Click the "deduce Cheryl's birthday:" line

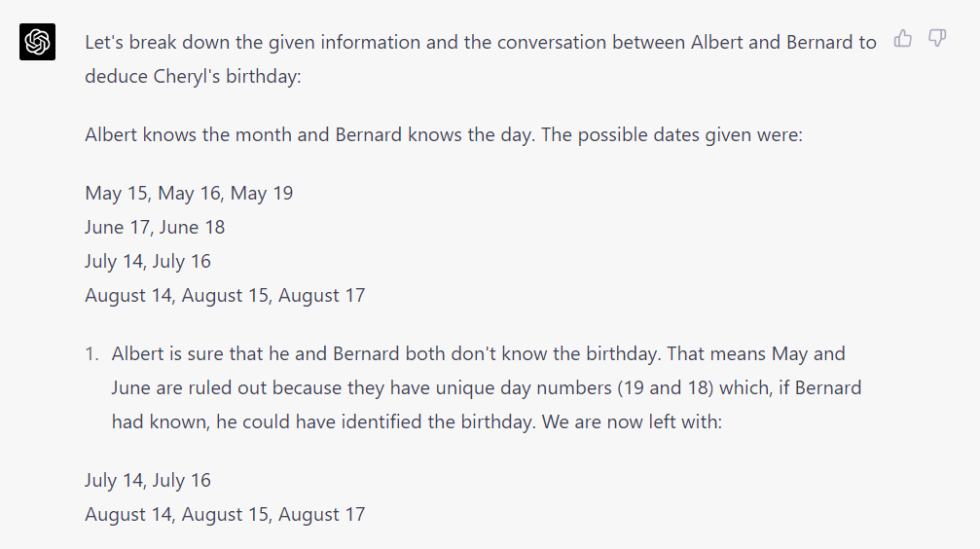[x=193, y=77]
